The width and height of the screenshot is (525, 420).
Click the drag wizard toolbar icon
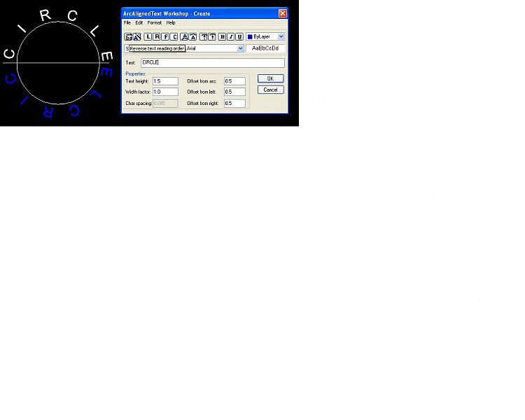[137, 36]
